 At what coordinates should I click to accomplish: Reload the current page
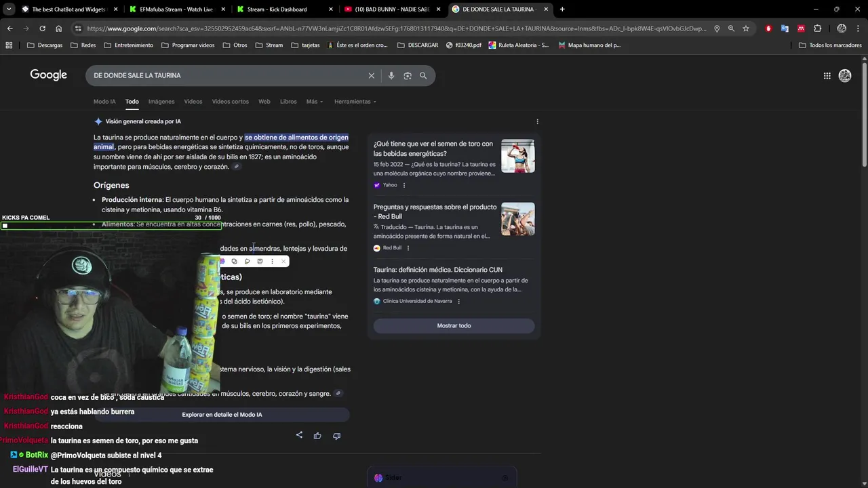pos(42,28)
